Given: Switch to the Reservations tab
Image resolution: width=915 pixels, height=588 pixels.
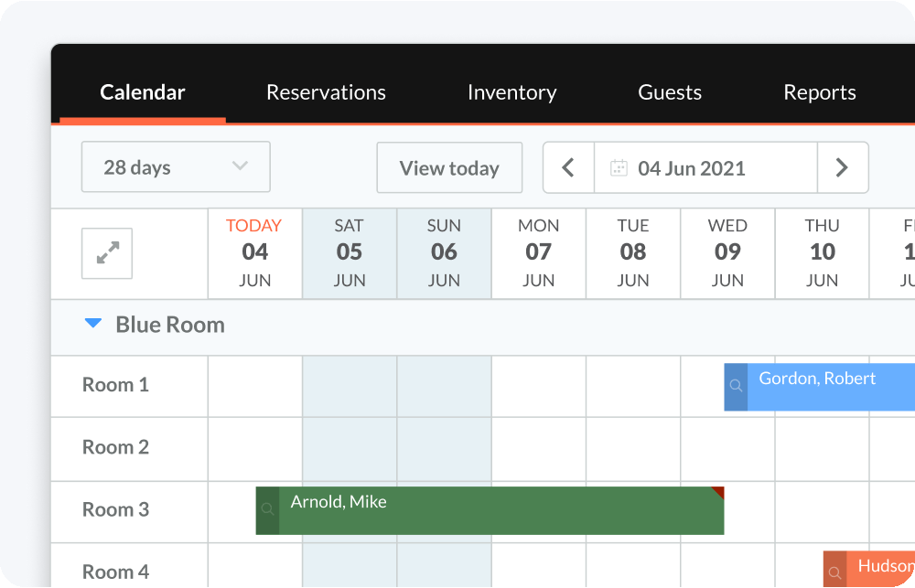Looking at the screenshot, I should (x=326, y=91).
